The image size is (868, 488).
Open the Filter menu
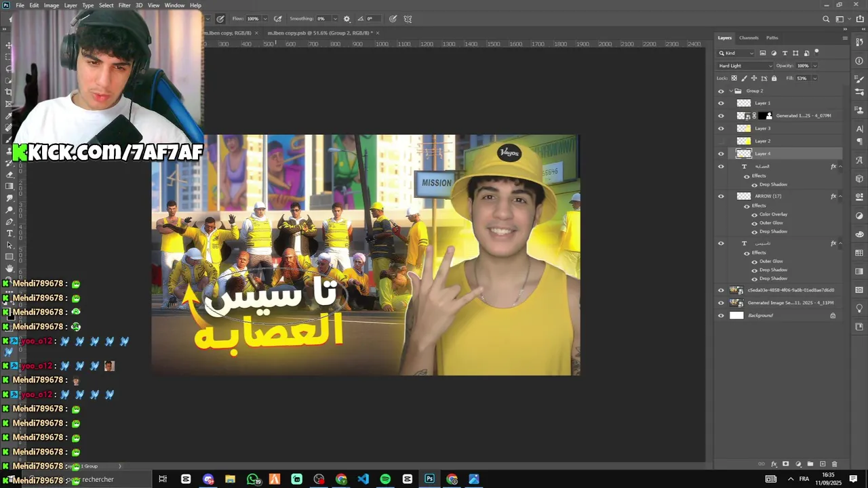pyautogui.click(x=124, y=5)
